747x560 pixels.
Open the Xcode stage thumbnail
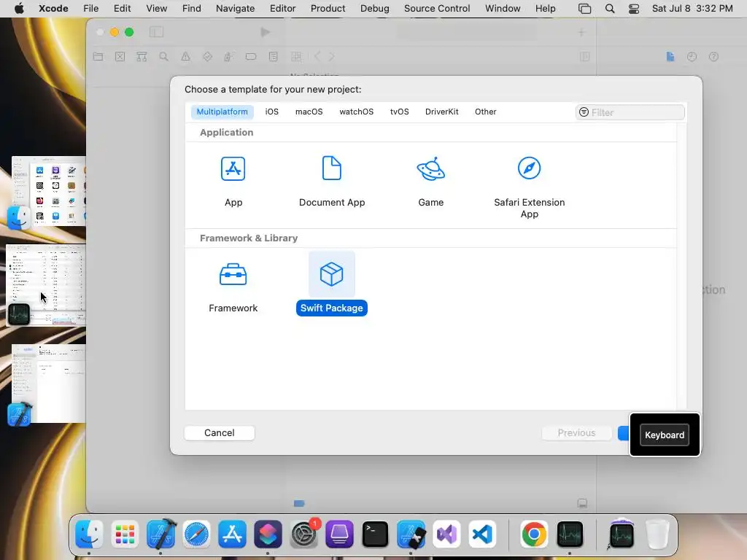click(49, 384)
